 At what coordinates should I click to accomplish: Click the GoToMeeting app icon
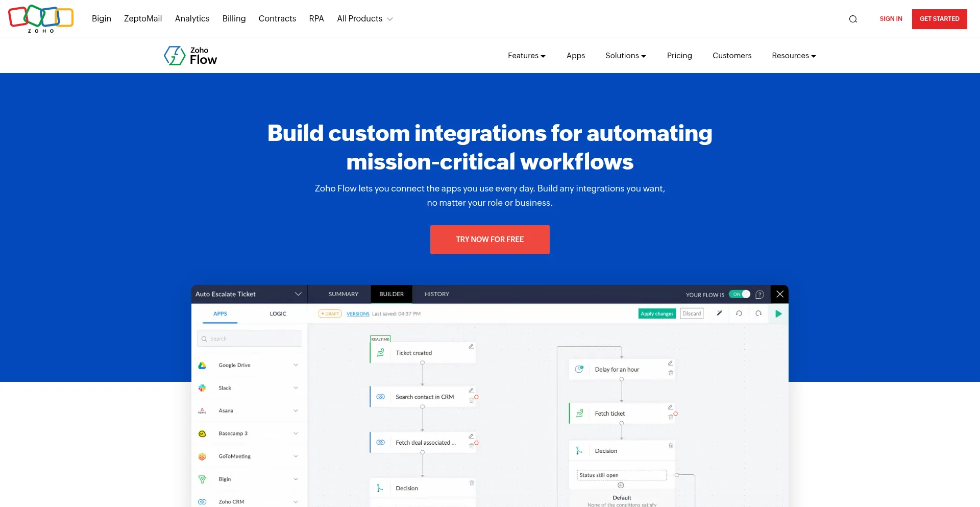202,456
